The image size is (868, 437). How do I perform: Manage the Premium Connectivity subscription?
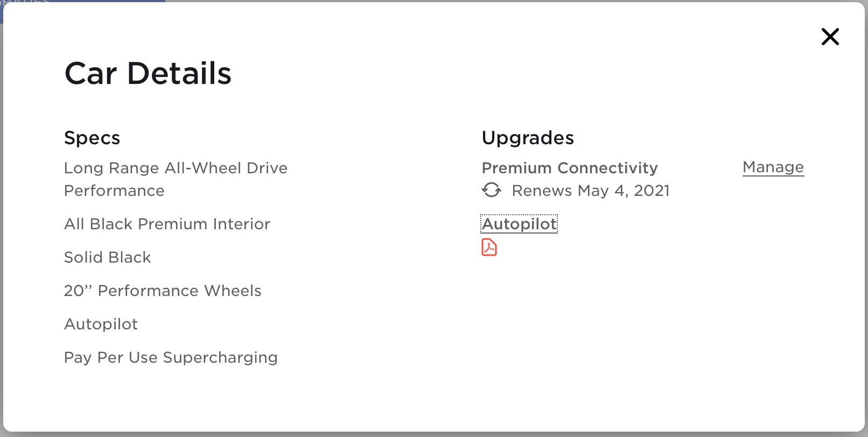click(x=773, y=167)
